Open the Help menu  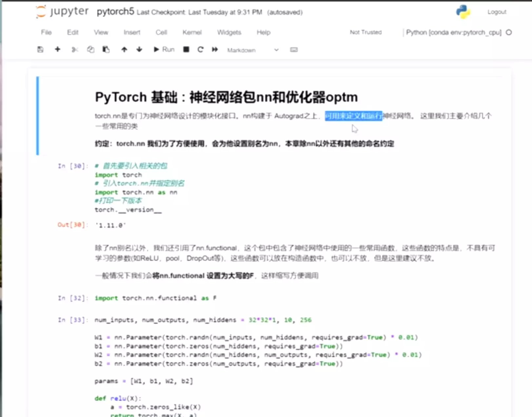(264, 32)
